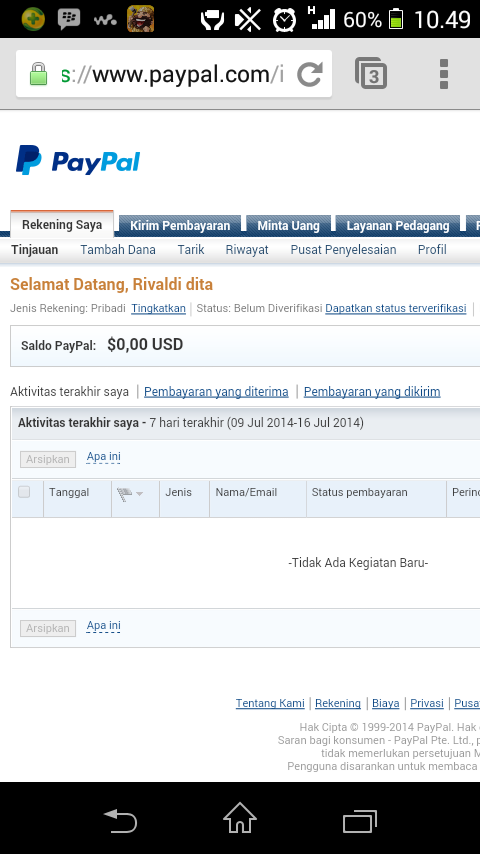The height and width of the screenshot is (854, 480).
Task: Click lower Arsipkan button
Action: point(48,628)
